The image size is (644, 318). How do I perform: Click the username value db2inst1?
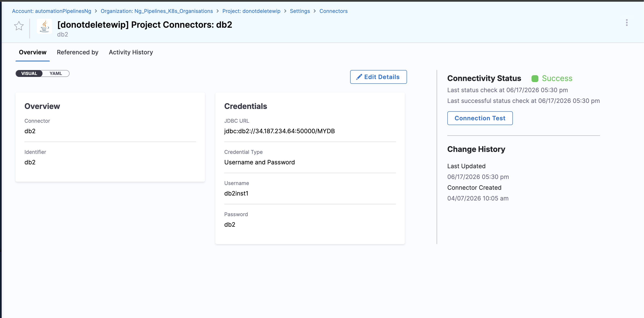point(236,193)
